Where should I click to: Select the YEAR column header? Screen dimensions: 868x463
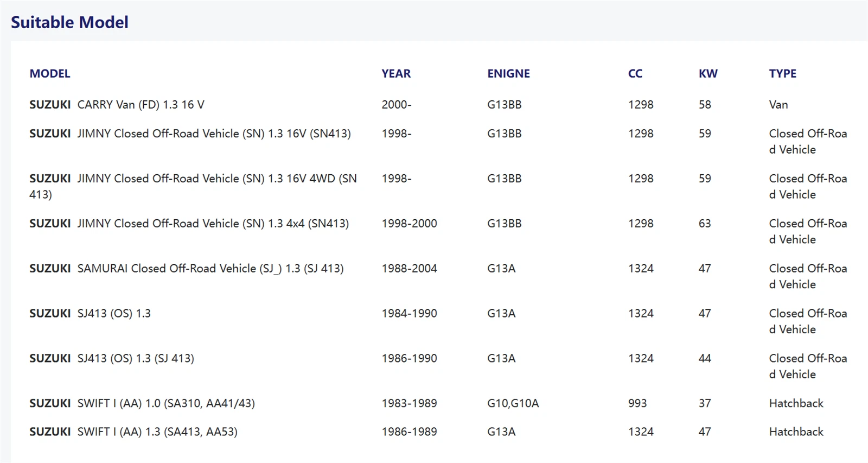click(396, 74)
